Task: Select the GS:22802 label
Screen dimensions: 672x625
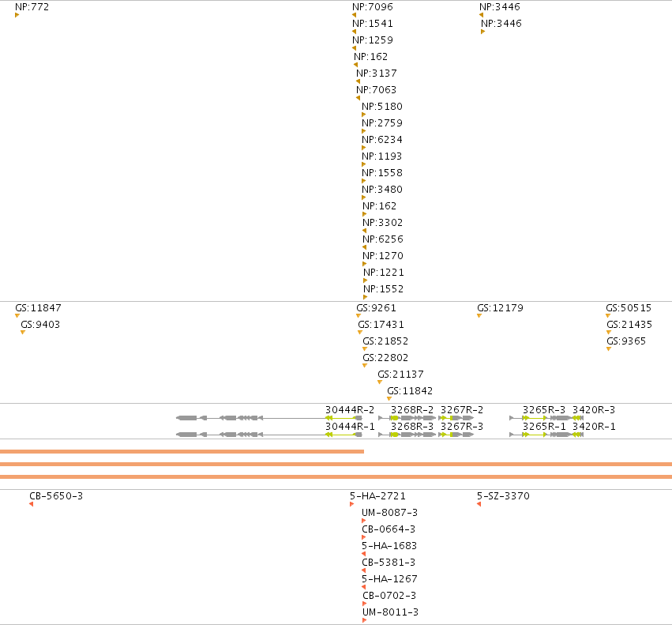Action: [x=385, y=358]
